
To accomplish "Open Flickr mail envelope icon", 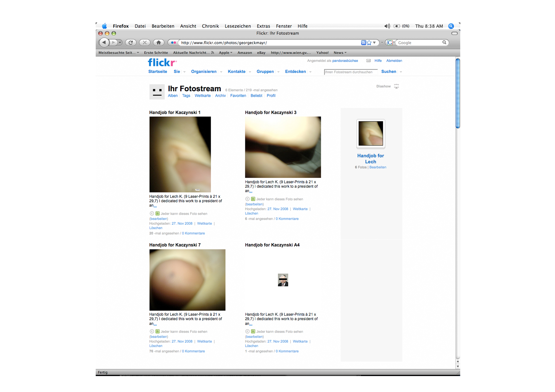I will pos(368,61).
